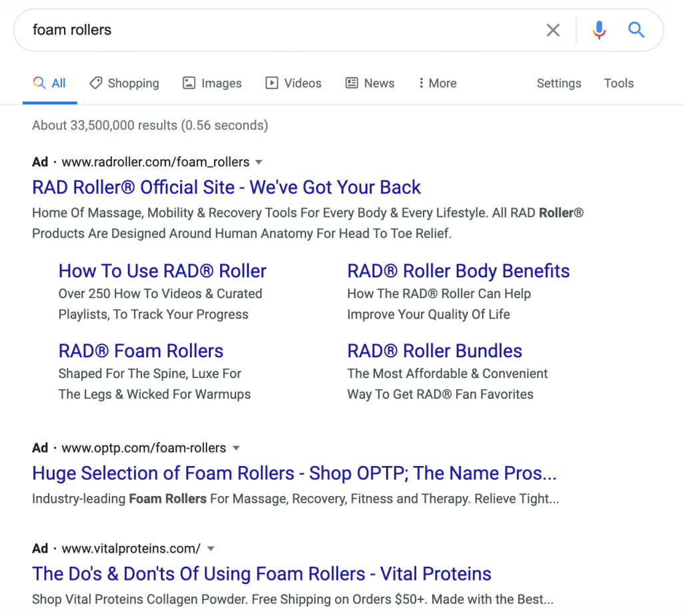Viewport: 683px width, 616px height.
Task: Open search Settings
Action: tap(559, 83)
